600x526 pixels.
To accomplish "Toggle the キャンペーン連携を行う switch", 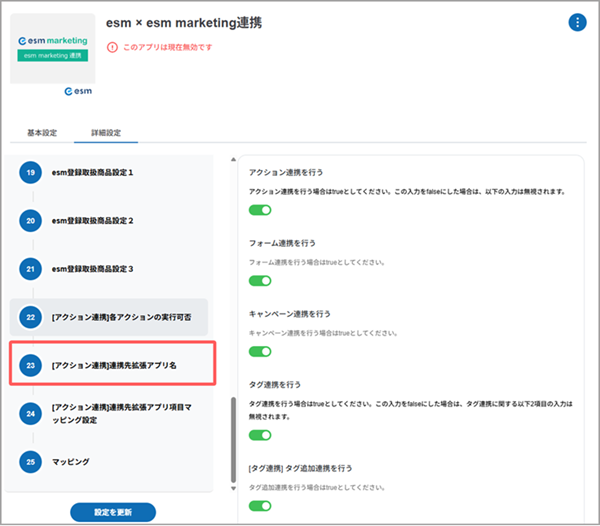I will tap(260, 352).
